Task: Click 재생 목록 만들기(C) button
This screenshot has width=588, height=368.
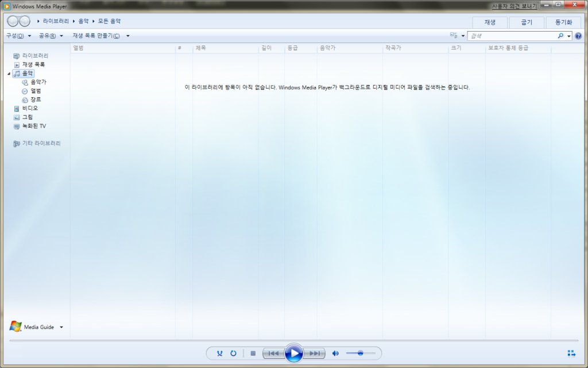Action: [96, 36]
